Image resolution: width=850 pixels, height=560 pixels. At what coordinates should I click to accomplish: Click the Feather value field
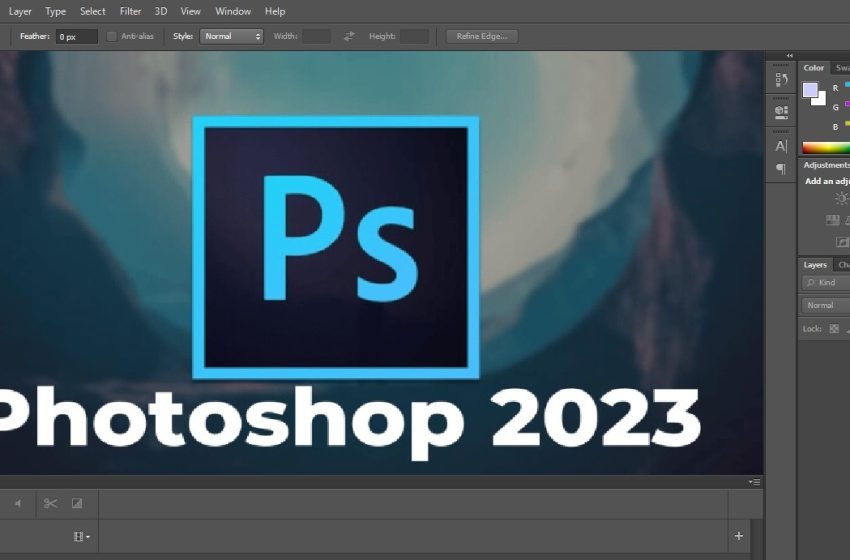pos(76,36)
